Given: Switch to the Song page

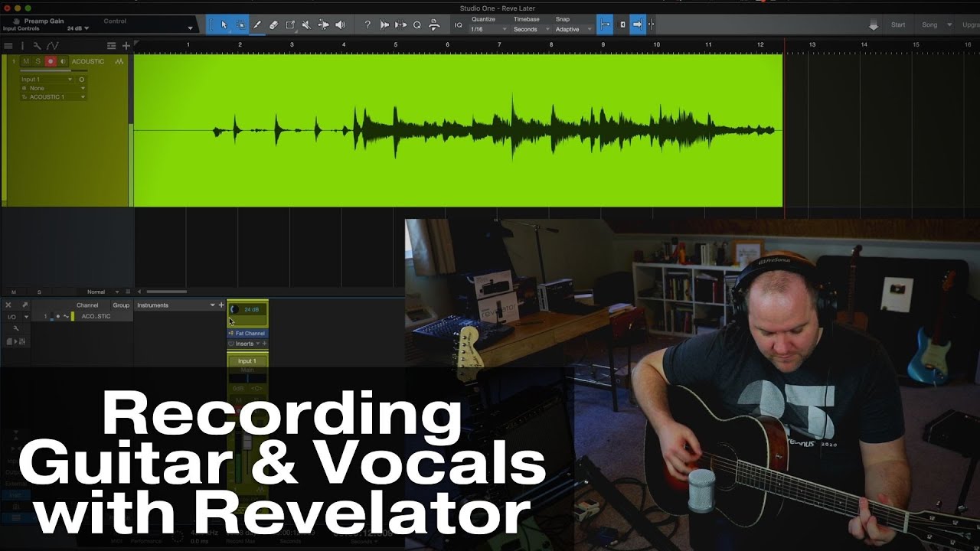Looking at the screenshot, I should [x=929, y=24].
